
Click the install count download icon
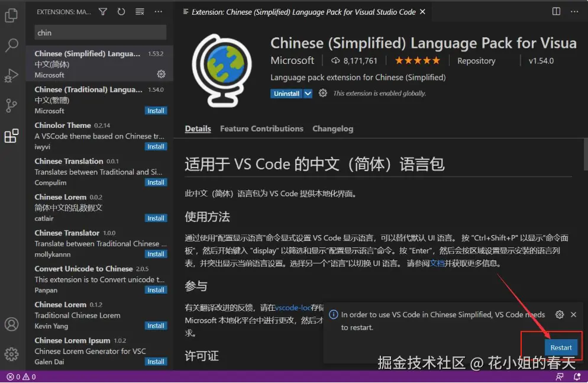(335, 61)
